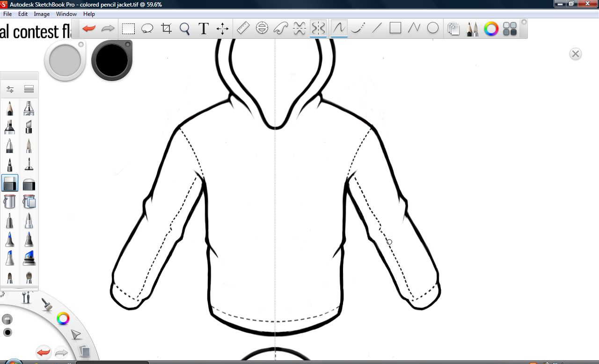
Task: Select the Airbrush tool
Action: tap(29, 108)
